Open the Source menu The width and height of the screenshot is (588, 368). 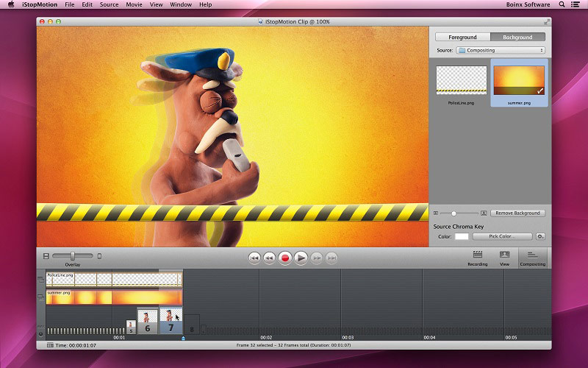tap(109, 4)
